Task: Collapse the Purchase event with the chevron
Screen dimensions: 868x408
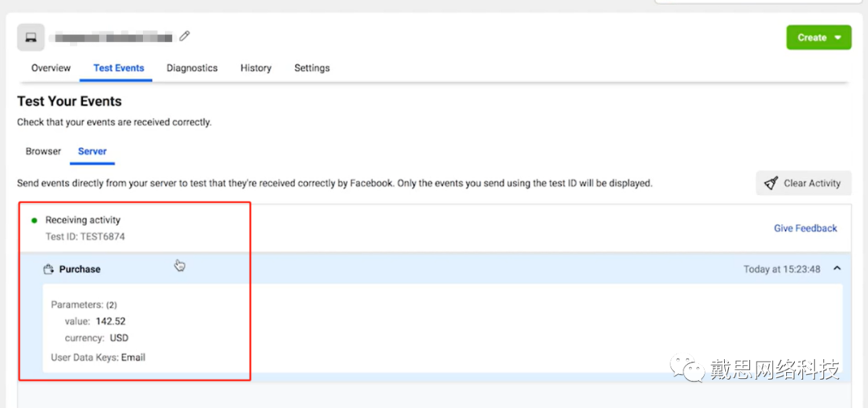Action: 837,269
